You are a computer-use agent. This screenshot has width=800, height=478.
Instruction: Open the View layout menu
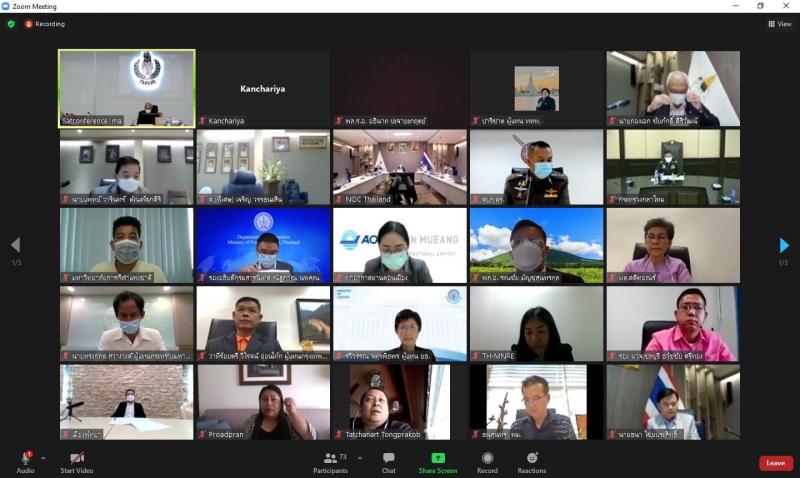780,24
